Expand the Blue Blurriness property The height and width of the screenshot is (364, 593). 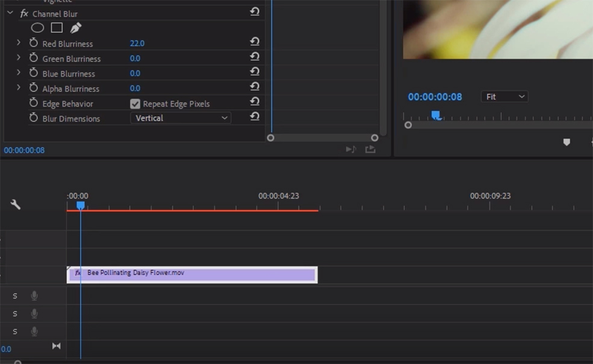point(19,73)
